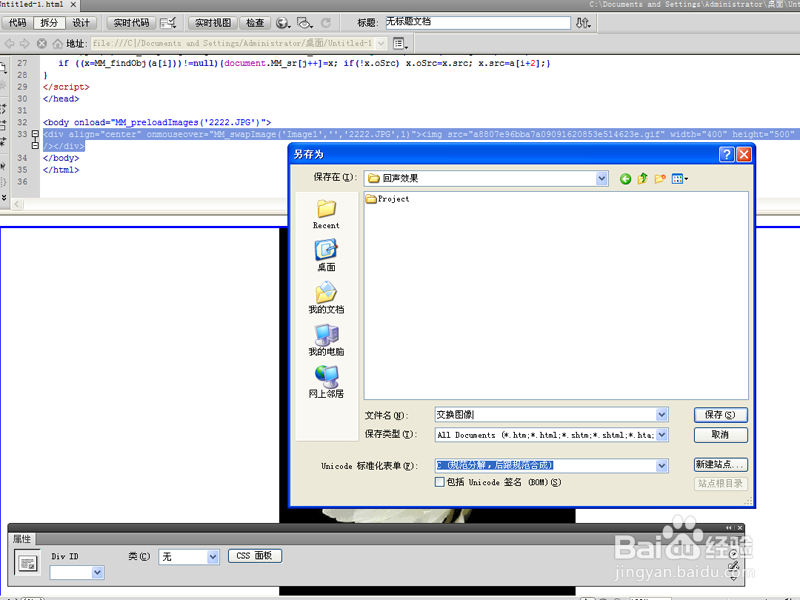Click the address field with the file:/// path
800x600 pixels.
[234, 43]
